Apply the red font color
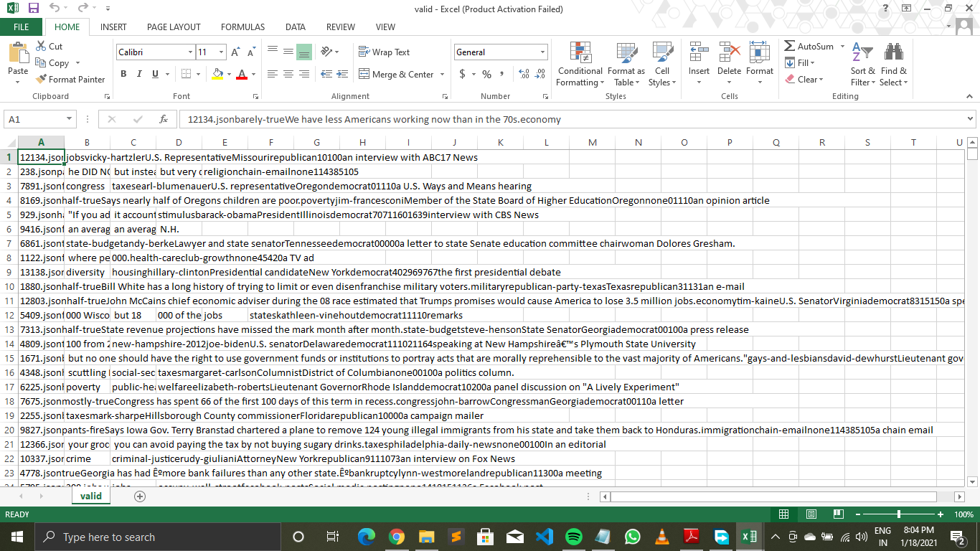This screenshot has height=551, width=980. point(242,74)
